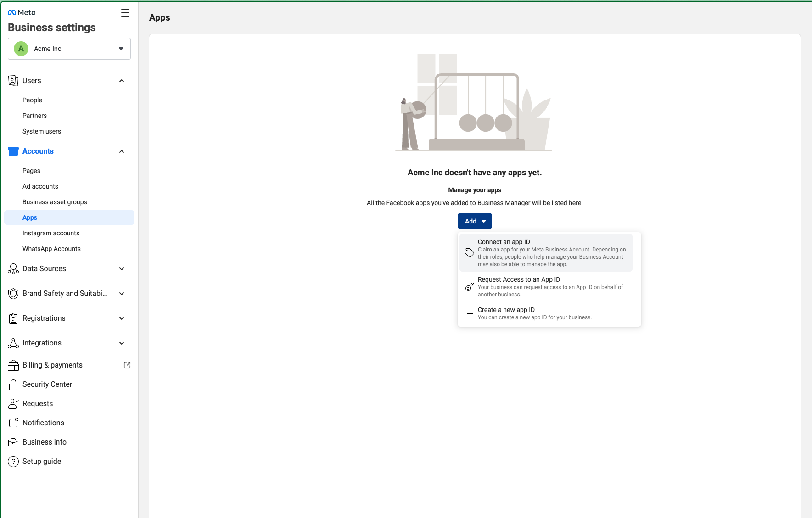Click the Notifications icon
The image size is (812, 518).
pyautogui.click(x=13, y=423)
